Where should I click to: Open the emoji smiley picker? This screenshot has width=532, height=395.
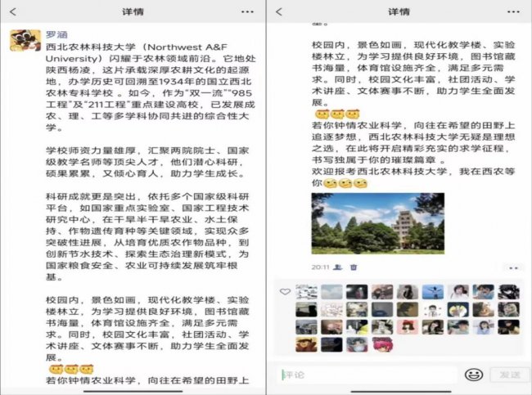point(472,374)
